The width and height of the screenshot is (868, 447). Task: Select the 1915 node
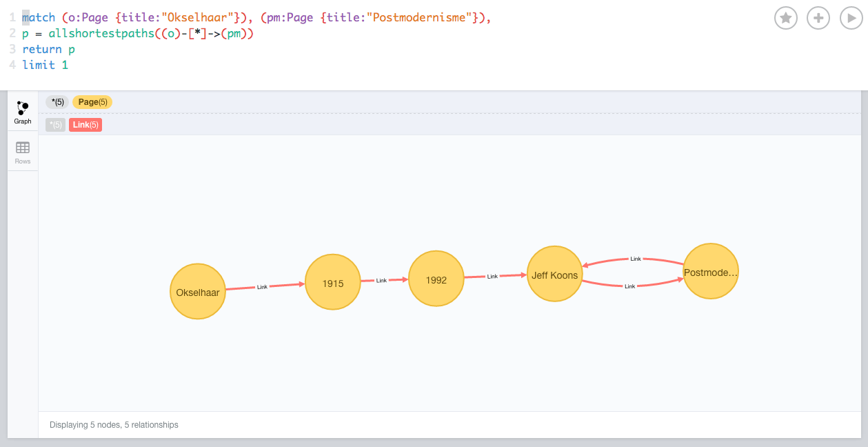[x=333, y=283]
